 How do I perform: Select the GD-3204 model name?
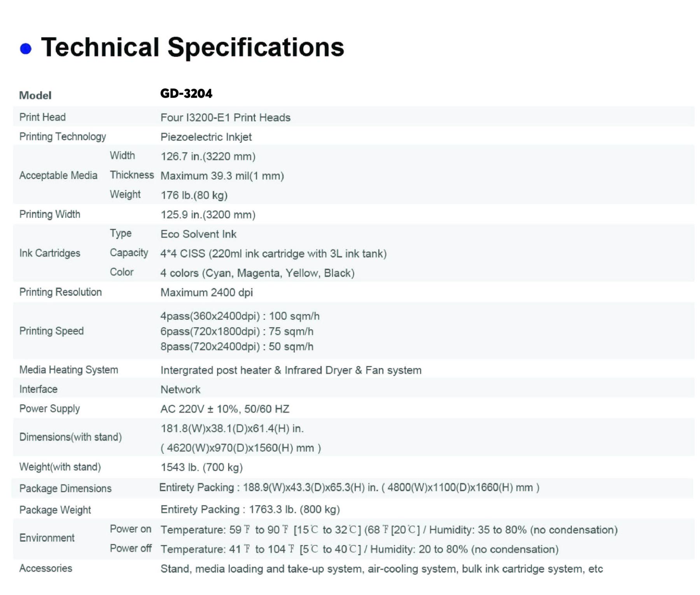pyautogui.click(x=186, y=93)
